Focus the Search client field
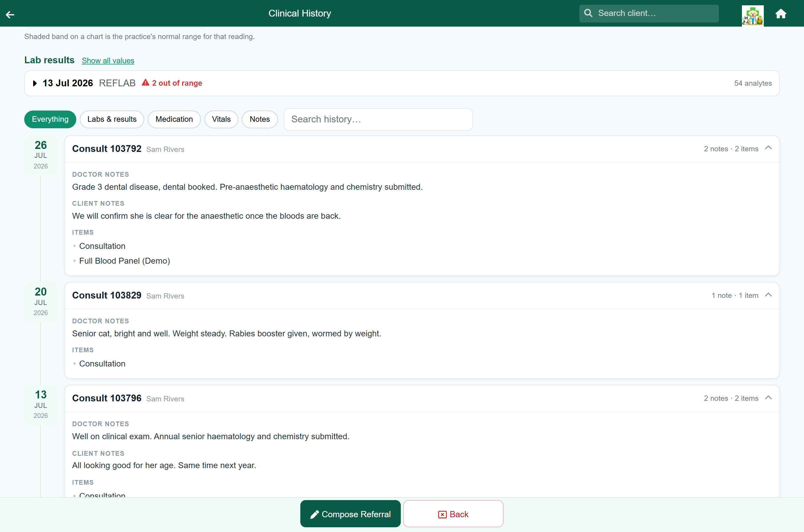Viewport: 804px width, 532px height. click(649, 13)
